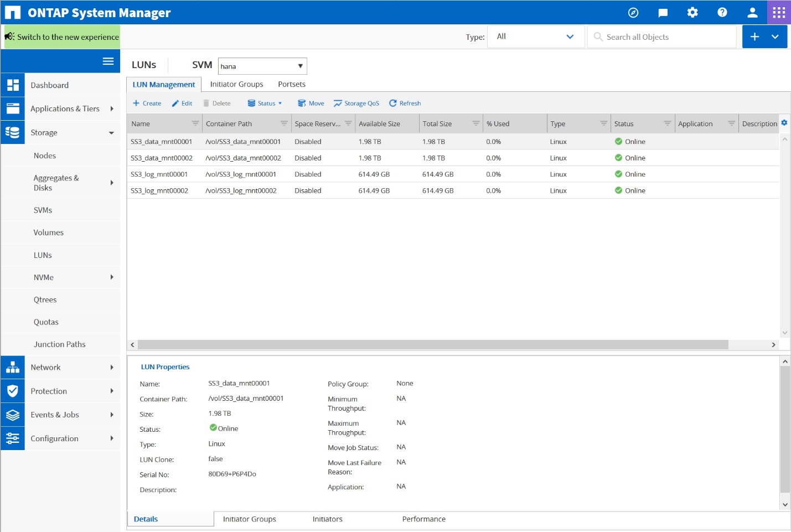This screenshot has width=791, height=532.
Task: Click the Create LUN button
Action: [x=147, y=104]
